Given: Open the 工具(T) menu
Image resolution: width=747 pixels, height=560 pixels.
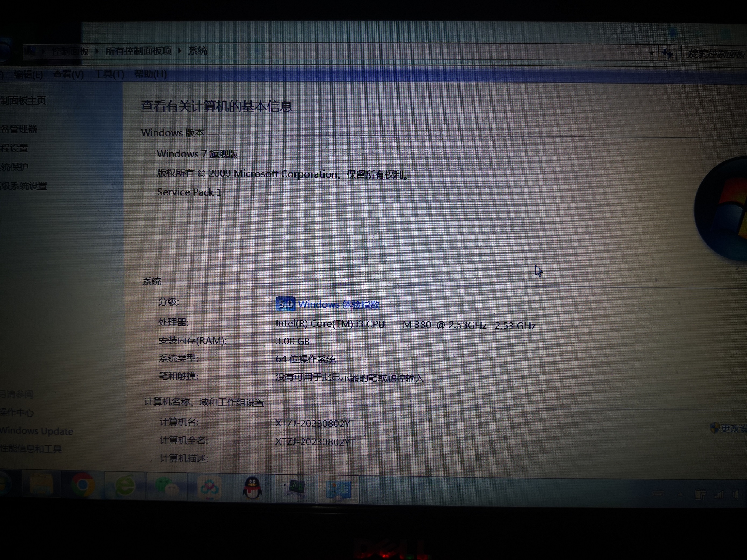Looking at the screenshot, I should pos(109,74).
